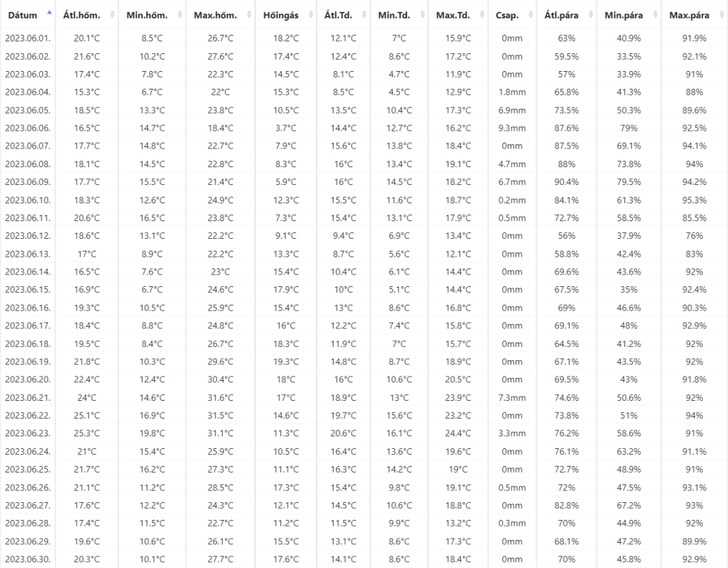Click the Min.pára column header text
This screenshot has width=728, height=568.
click(x=623, y=15)
